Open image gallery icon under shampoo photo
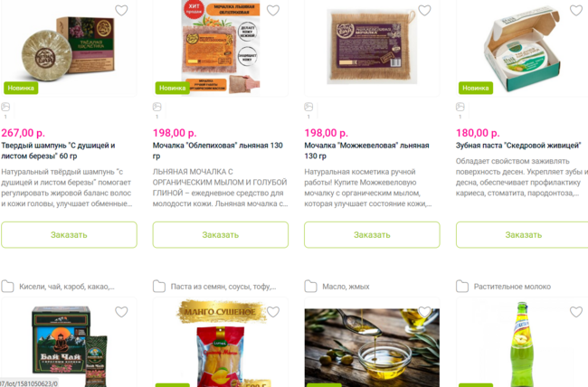Screen dimensions: 588x387 pyautogui.click(x=5, y=107)
